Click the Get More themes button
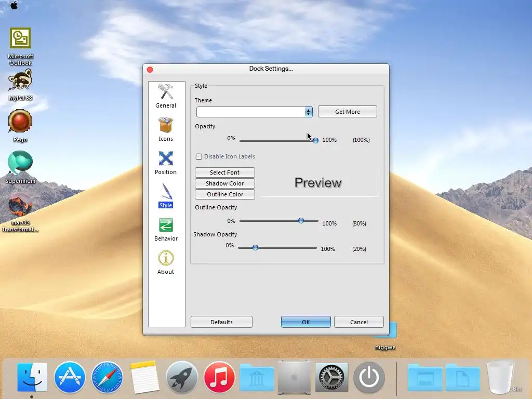This screenshot has height=399, width=532. point(348,112)
